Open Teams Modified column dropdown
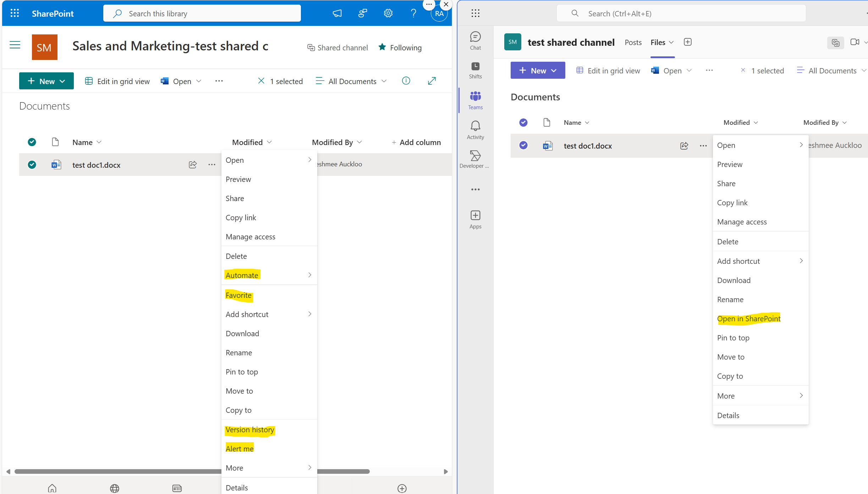 741,122
